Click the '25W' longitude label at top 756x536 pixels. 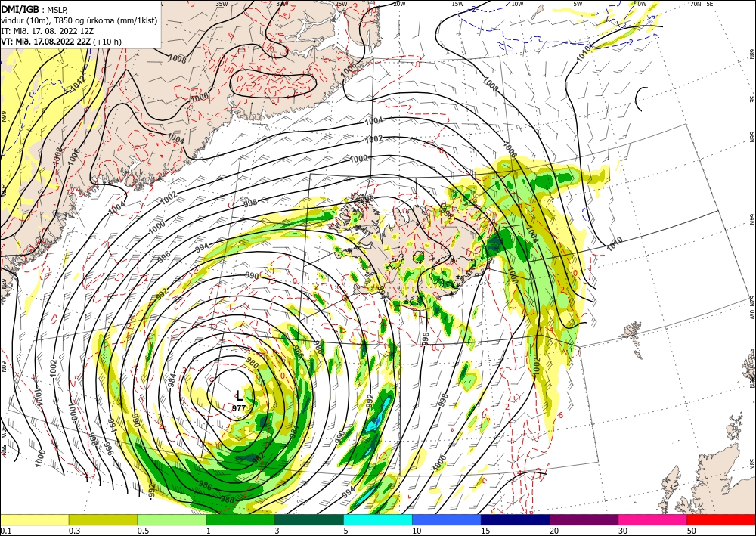click(x=341, y=4)
